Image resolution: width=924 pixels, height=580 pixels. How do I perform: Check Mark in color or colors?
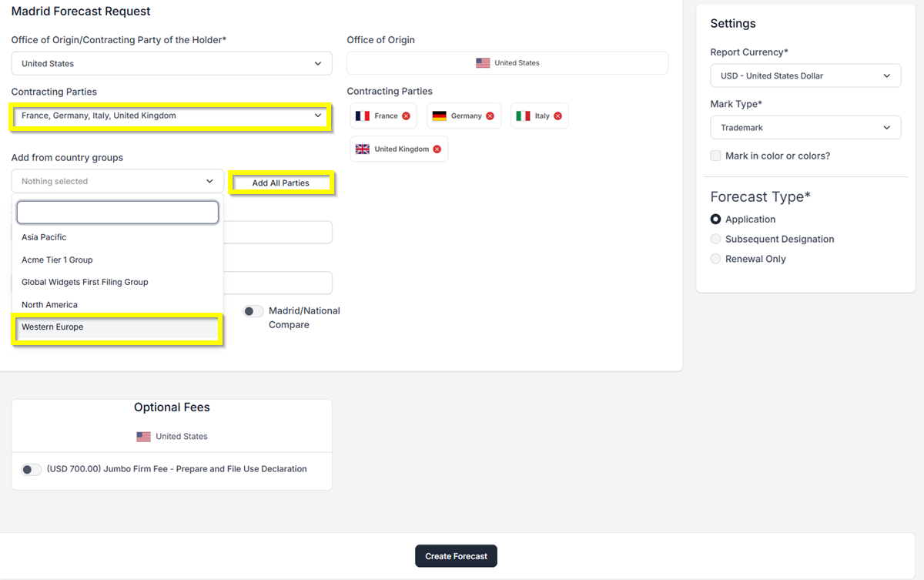716,156
